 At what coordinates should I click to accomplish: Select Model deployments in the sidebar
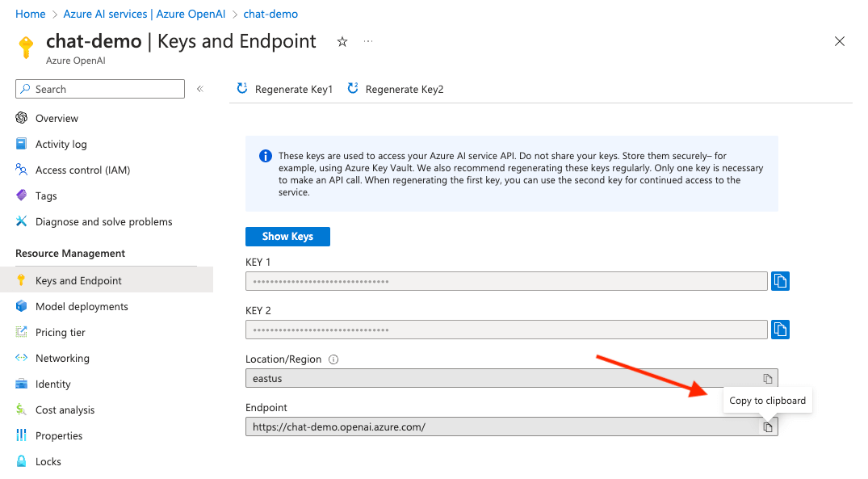click(82, 306)
